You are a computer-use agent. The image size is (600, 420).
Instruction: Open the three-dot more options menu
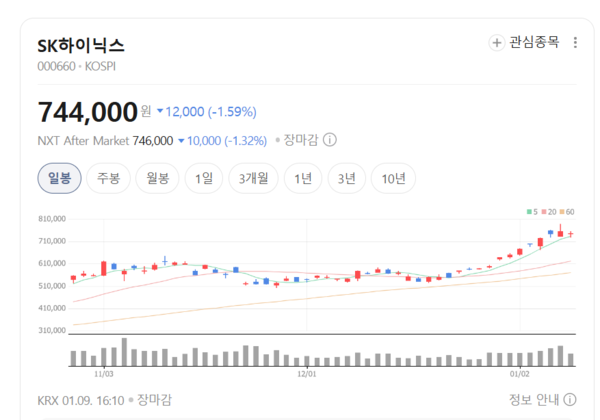point(575,43)
